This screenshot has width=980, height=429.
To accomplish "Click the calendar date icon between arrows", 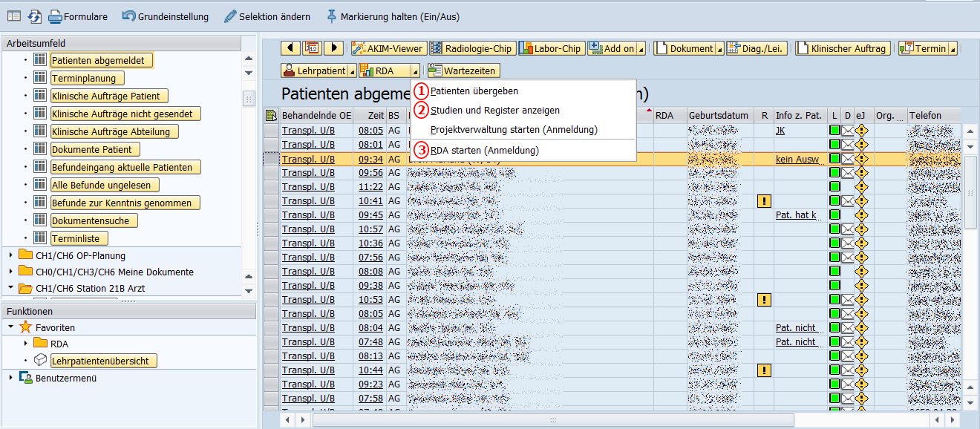I will (x=312, y=48).
